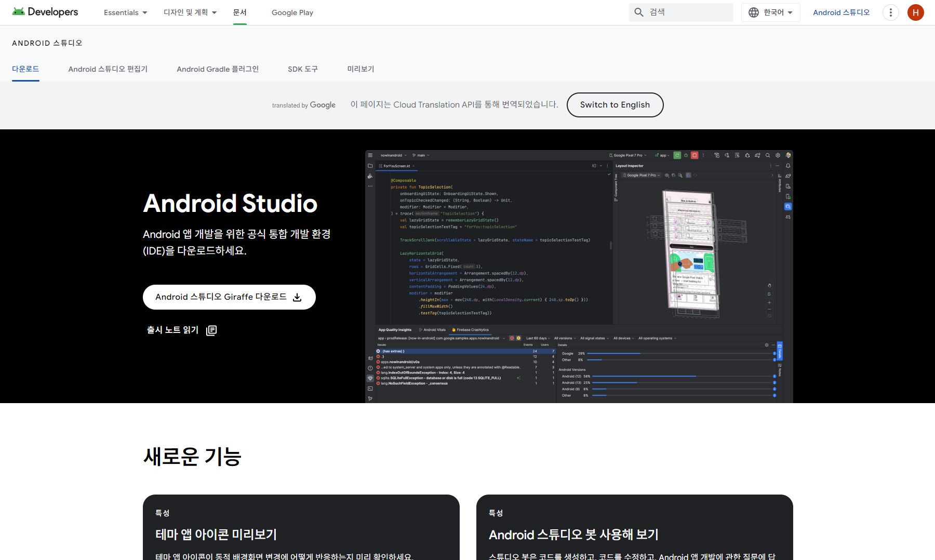Open the Google Play navigation item
Viewport: 935px width, 560px height.
[292, 12]
